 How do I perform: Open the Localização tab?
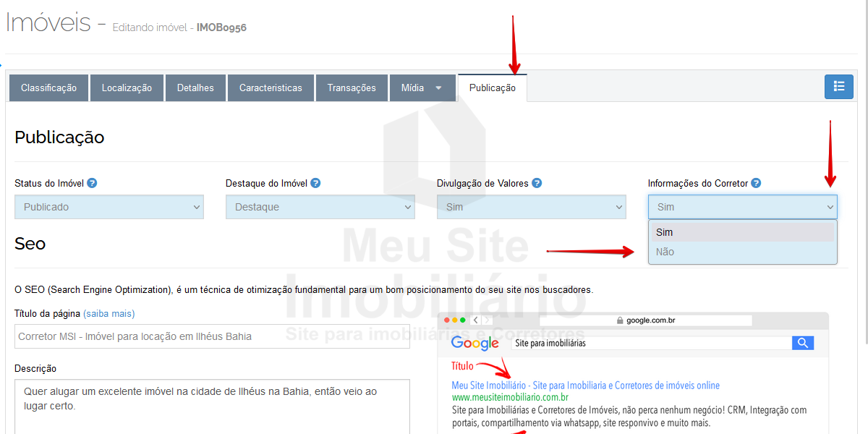pyautogui.click(x=127, y=88)
